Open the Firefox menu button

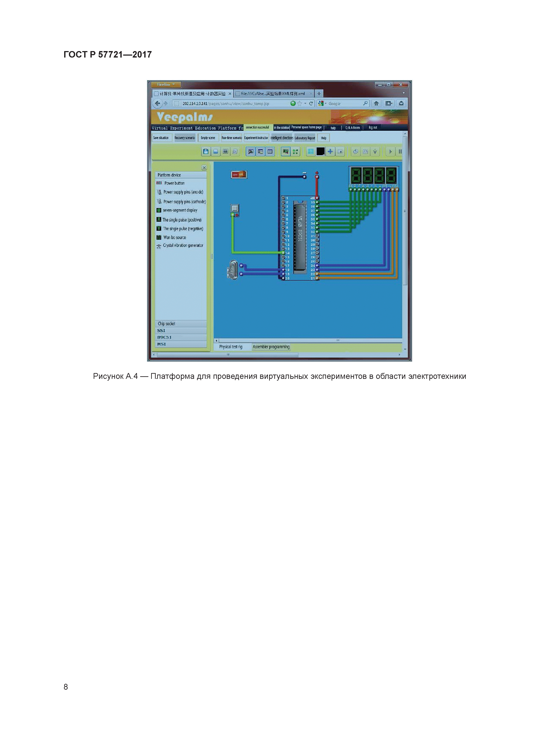tap(166, 85)
